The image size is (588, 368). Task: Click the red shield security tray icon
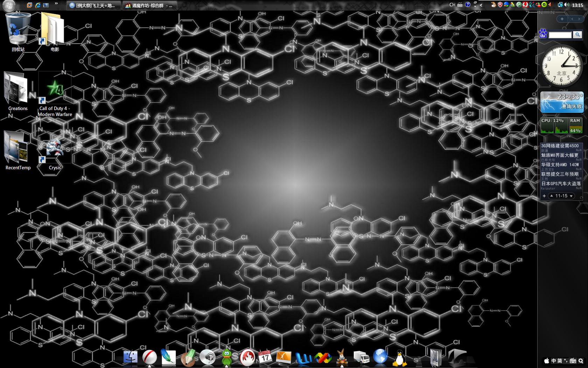(x=500, y=5)
